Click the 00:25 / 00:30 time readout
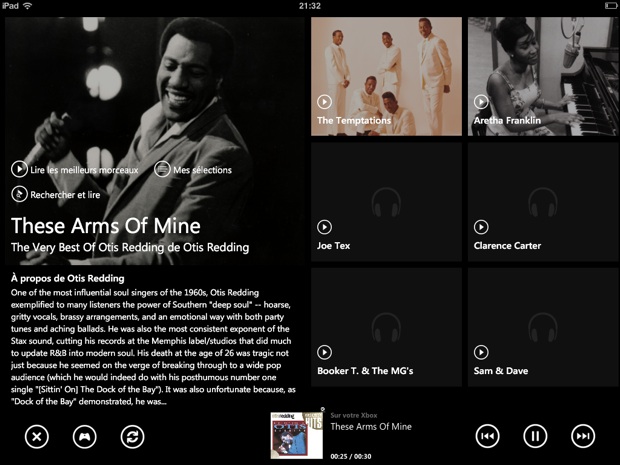Image resolution: width=620 pixels, height=465 pixels. [x=351, y=457]
